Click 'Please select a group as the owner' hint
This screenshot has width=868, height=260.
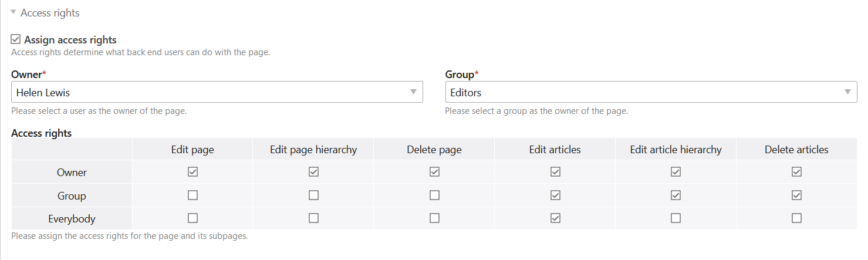coord(536,111)
